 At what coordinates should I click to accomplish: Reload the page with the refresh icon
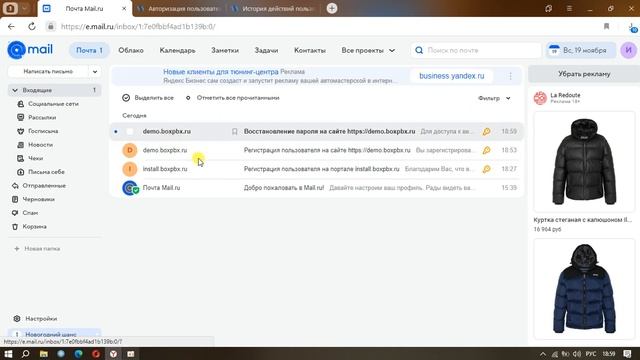pyautogui.click(x=31, y=27)
